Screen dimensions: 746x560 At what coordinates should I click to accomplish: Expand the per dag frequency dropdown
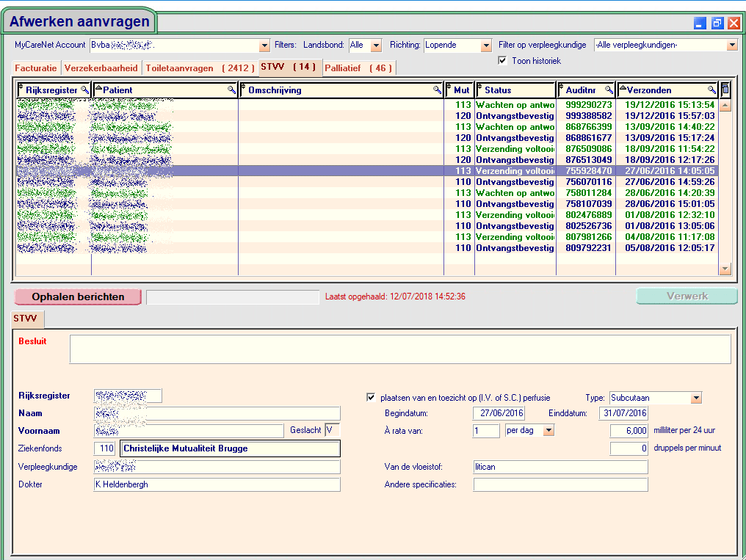pyautogui.click(x=549, y=430)
